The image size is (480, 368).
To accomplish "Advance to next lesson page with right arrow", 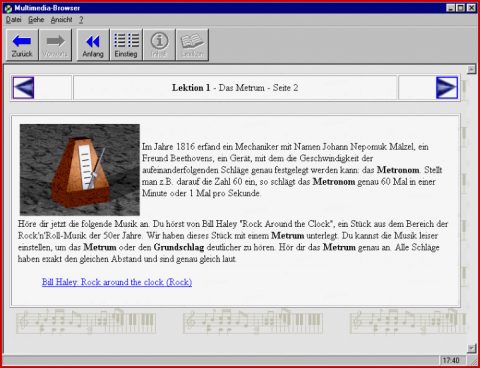I will [447, 88].
